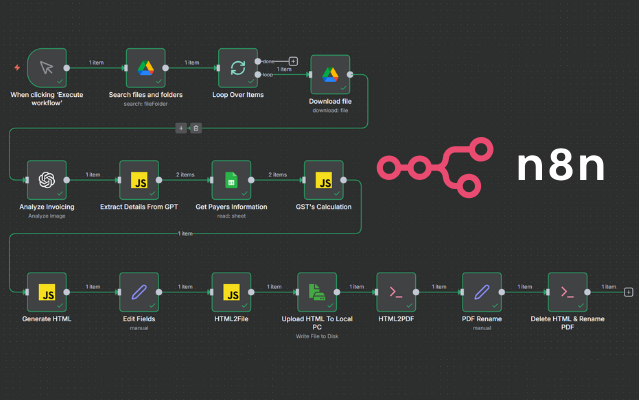Open Extract Details From GPT node
Viewport: 639px width, 400px height.
139,180
